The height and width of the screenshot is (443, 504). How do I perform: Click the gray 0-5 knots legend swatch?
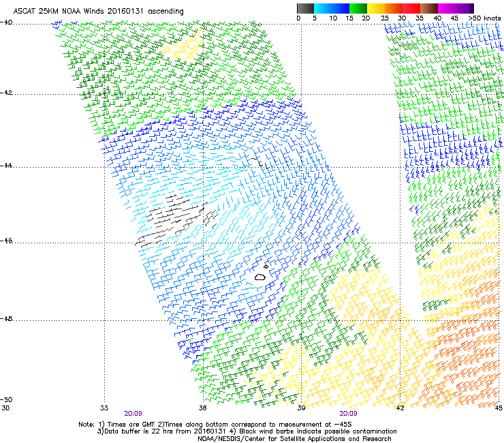(305, 8)
